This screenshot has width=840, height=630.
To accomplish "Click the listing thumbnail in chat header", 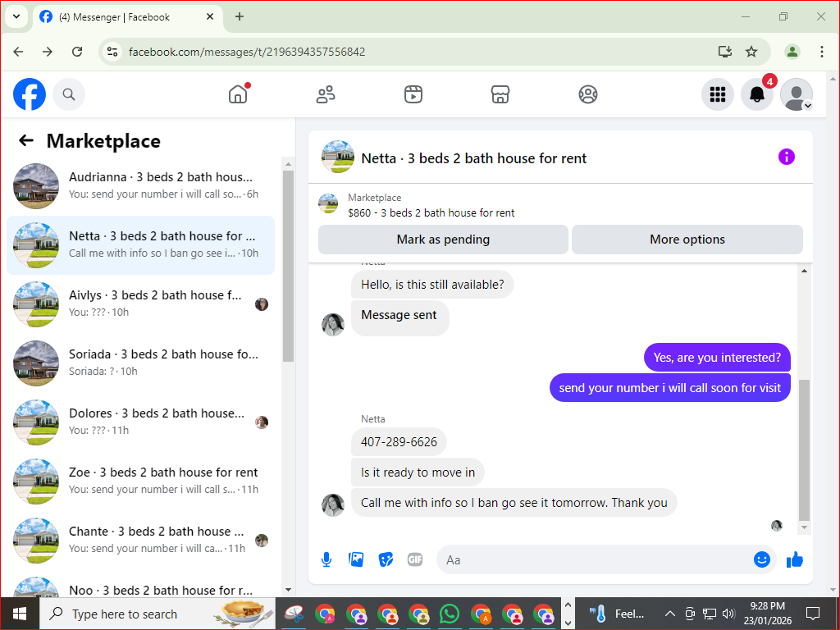I will tap(337, 157).
